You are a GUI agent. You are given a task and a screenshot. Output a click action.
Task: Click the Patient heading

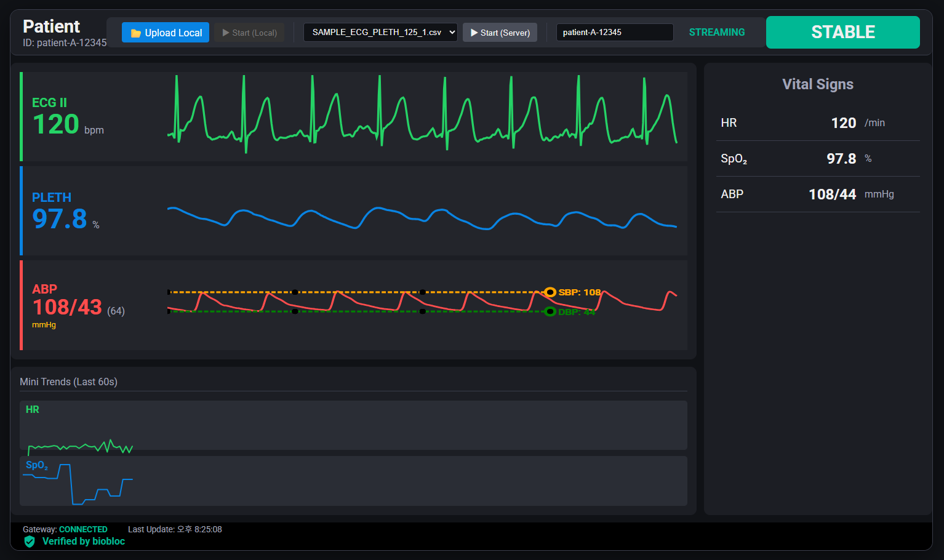pyautogui.click(x=51, y=26)
